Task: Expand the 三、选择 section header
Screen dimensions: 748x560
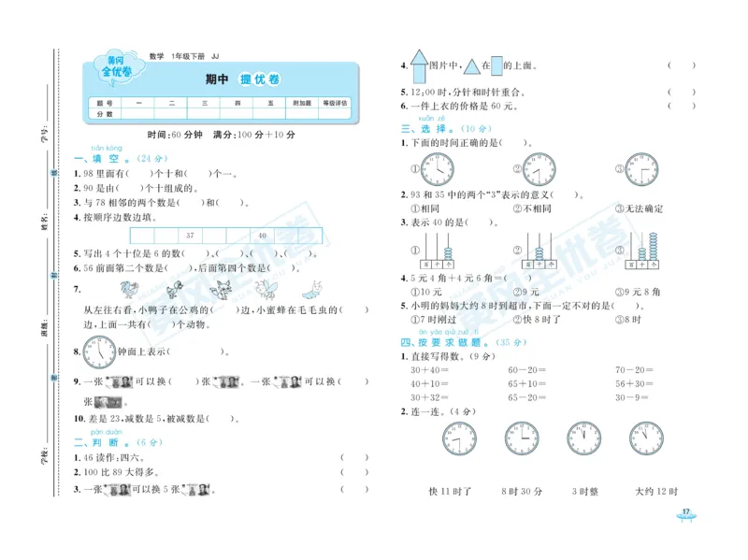Action: (x=433, y=128)
